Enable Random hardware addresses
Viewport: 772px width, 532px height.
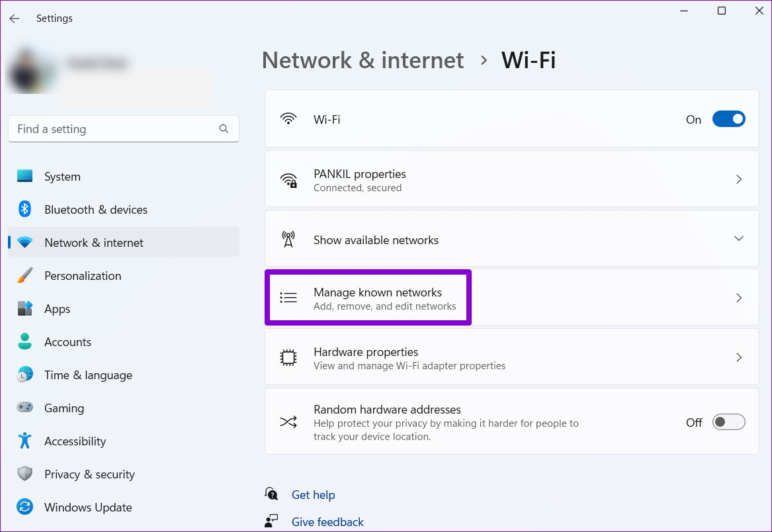click(728, 421)
